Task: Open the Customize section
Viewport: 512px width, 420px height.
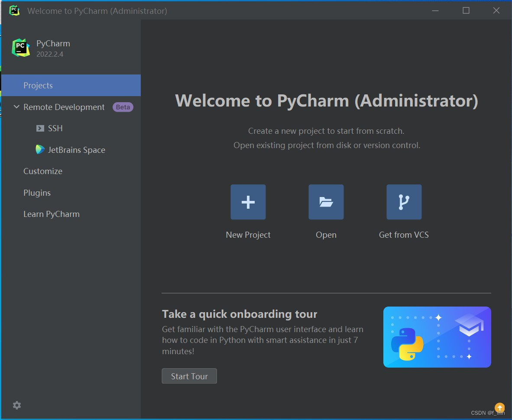Action: [x=42, y=171]
